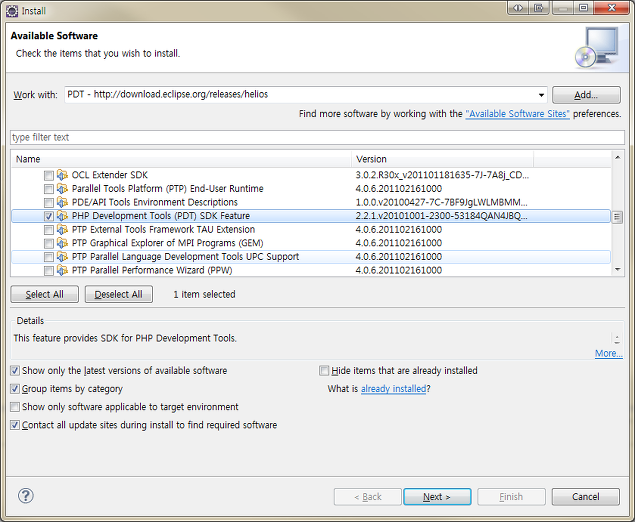Open the help question mark icon
Screen dimensions: 635x522
26,496
